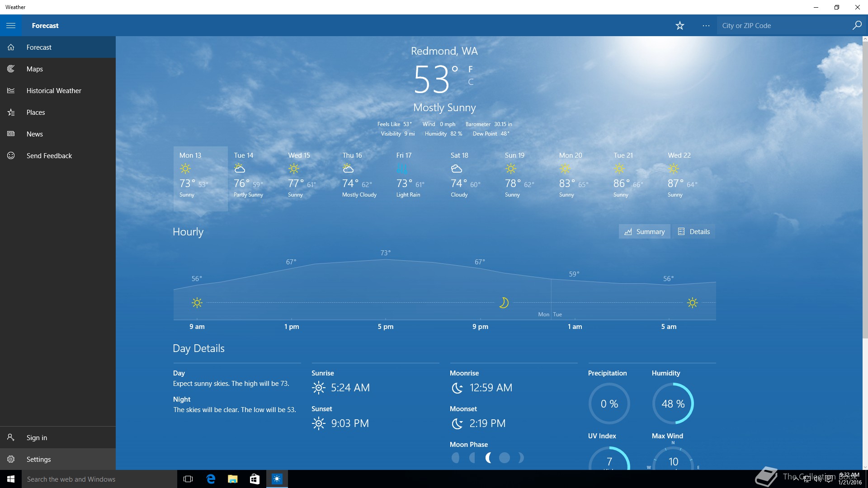Click the Max Wind 10 compass gauge
The height and width of the screenshot is (488, 868).
673,458
